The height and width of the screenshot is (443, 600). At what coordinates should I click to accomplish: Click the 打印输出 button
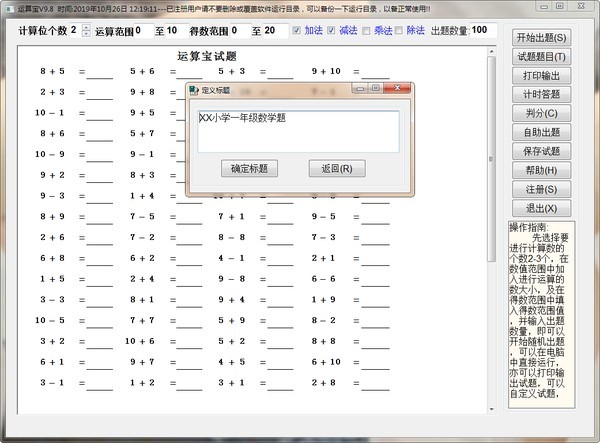pyautogui.click(x=542, y=76)
